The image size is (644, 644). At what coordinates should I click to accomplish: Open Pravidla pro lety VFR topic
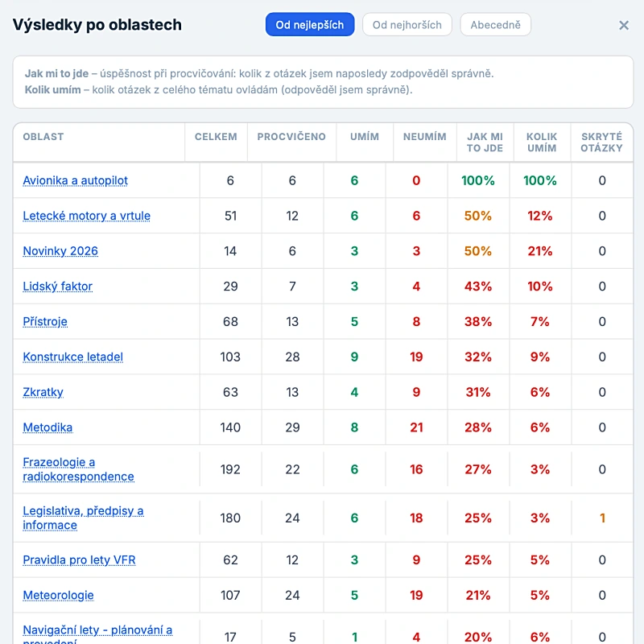point(79,559)
